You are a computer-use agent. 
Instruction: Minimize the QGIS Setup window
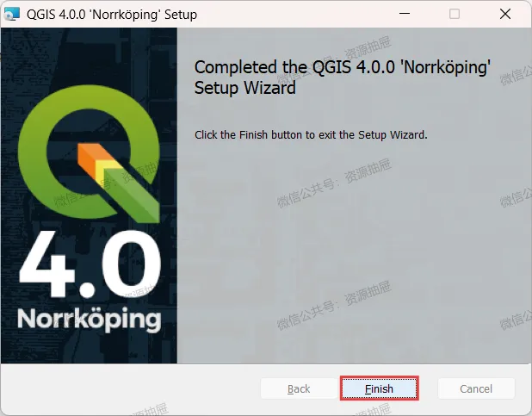[405, 14]
